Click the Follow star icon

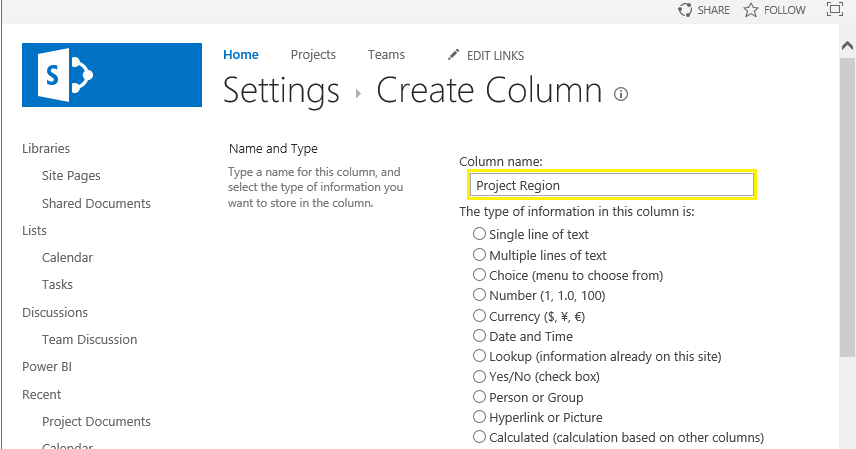click(751, 10)
